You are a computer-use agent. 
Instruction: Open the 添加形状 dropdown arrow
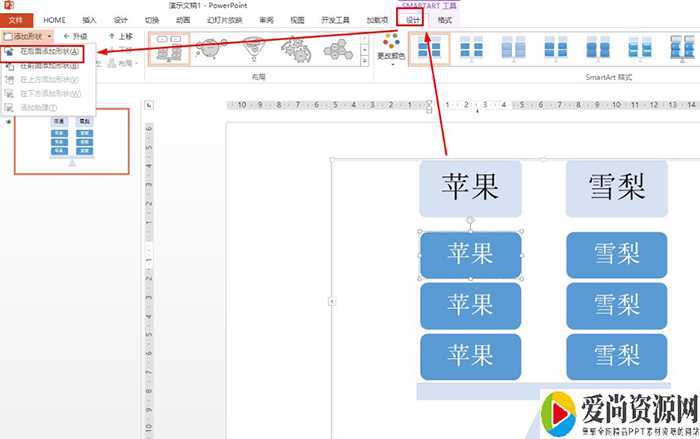tap(50, 36)
